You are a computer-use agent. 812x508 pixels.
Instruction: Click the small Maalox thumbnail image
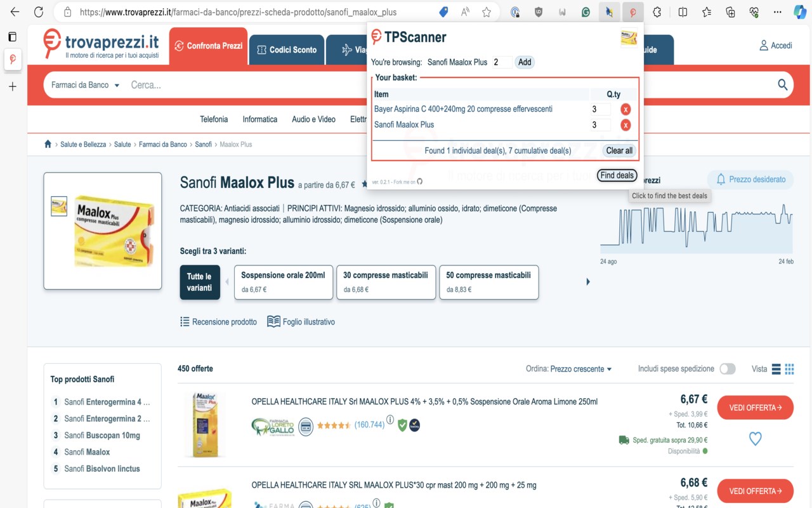59,206
